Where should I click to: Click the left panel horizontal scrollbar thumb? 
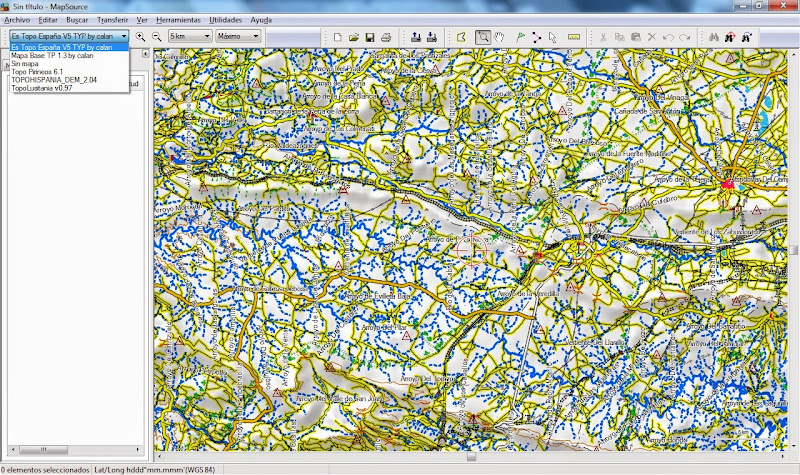43,450
